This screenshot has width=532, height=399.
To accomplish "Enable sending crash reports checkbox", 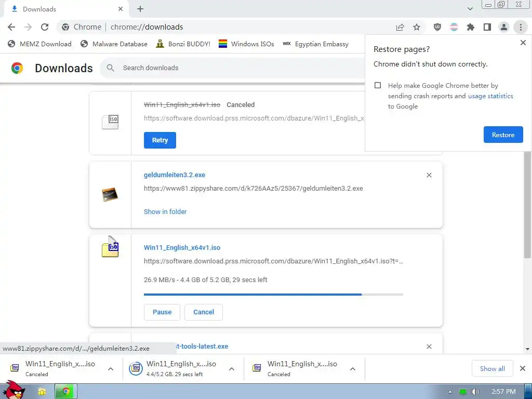I will 378,85.
